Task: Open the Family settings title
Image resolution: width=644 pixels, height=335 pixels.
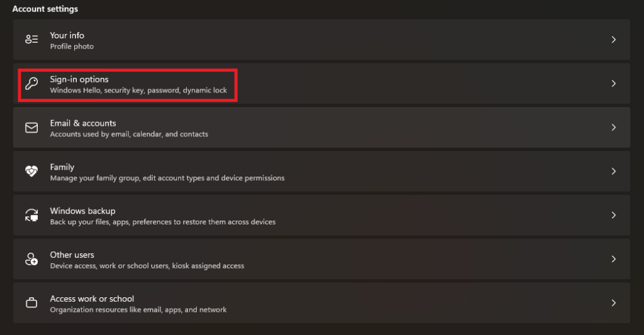Action: pos(62,167)
